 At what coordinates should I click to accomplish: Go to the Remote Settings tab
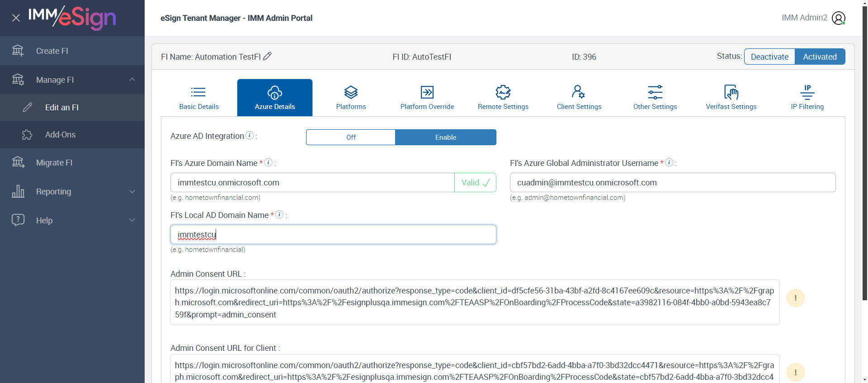(503, 98)
